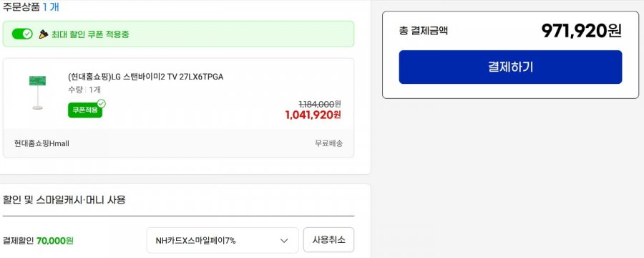Click the 무료배송 shipping label
The image size is (644, 258).
(x=328, y=143)
